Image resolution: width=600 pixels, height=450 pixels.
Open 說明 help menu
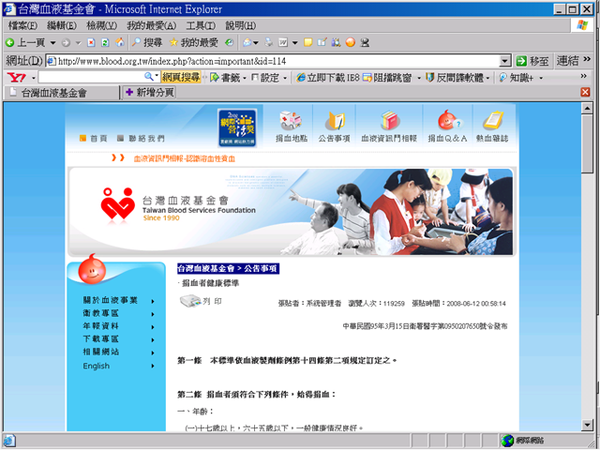pyautogui.click(x=241, y=26)
